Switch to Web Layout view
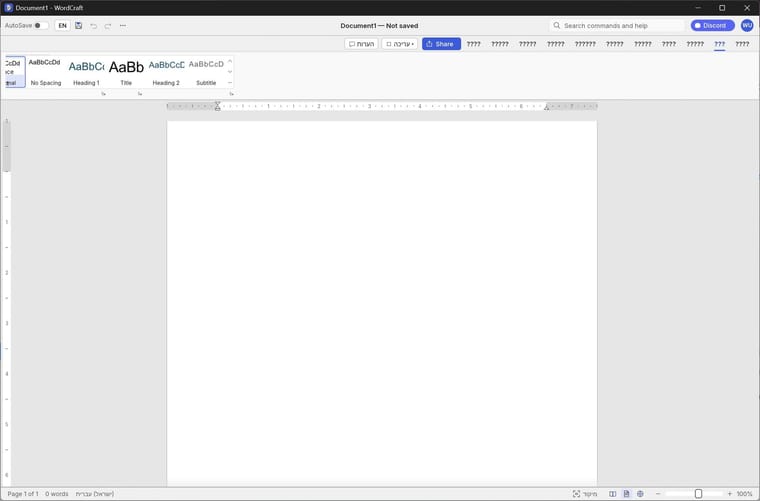The height and width of the screenshot is (501, 760). coord(640,494)
